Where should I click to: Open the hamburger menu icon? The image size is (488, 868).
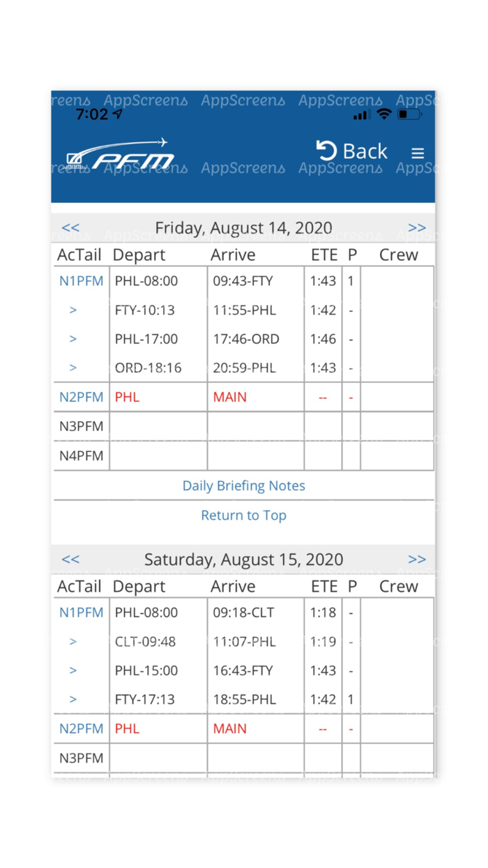tap(418, 153)
